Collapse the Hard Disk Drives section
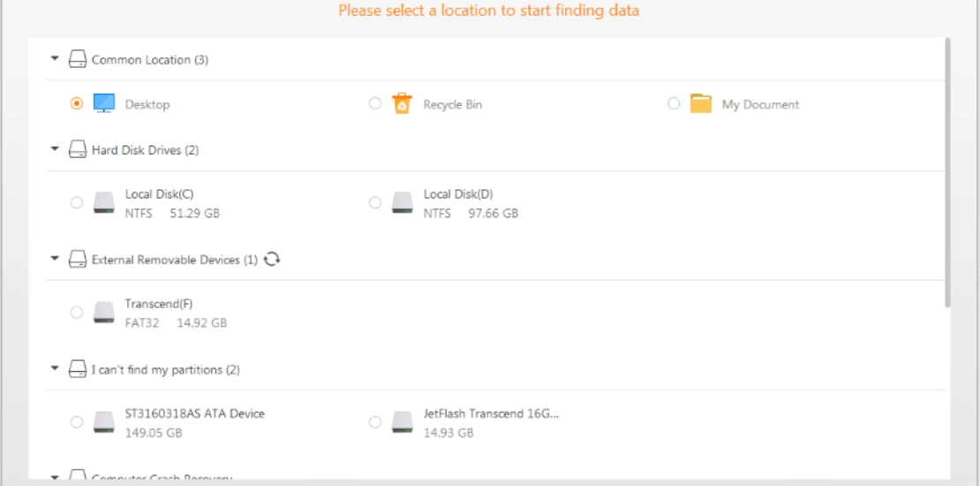Image resolution: width=980 pixels, height=486 pixels. tap(55, 149)
